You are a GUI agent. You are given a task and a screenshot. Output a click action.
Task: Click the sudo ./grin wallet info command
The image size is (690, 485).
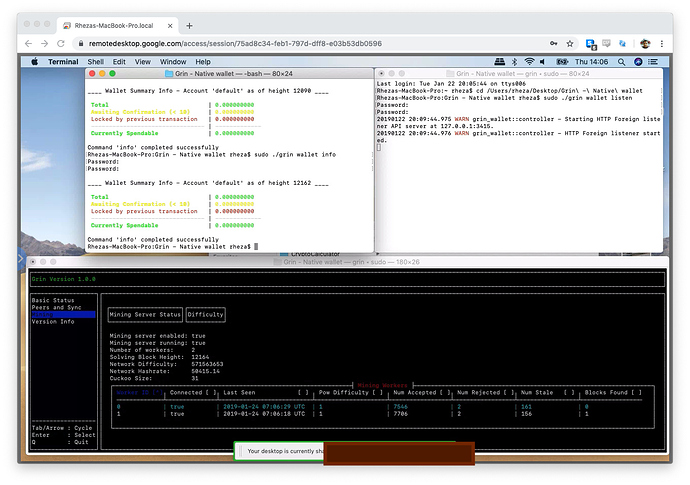(x=295, y=154)
